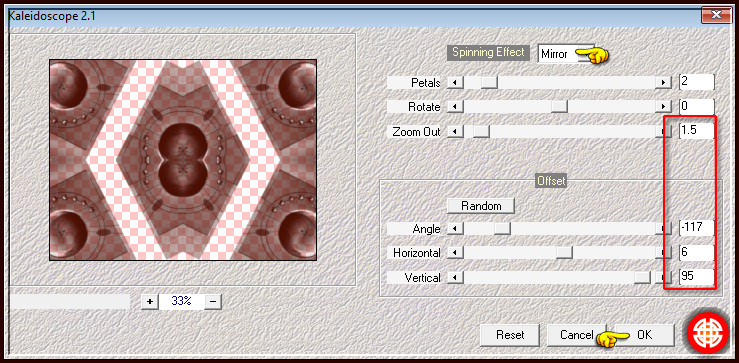Click the Reset button
Image resolution: width=739 pixels, height=363 pixels.
point(509,335)
